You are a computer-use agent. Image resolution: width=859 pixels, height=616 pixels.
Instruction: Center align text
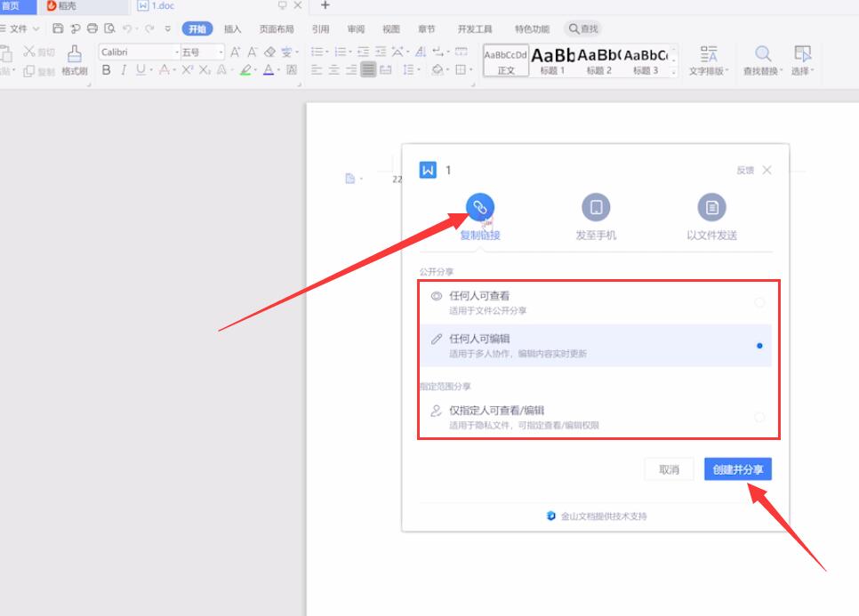[333, 70]
